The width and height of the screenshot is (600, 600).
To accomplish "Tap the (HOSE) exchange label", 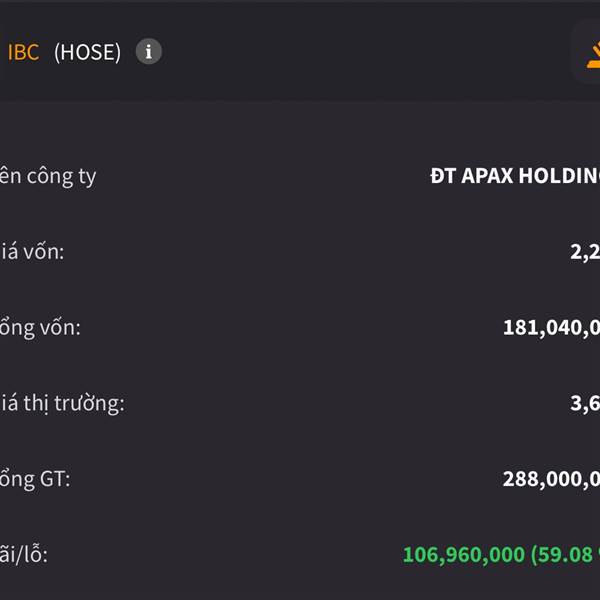I will (x=87, y=52).
